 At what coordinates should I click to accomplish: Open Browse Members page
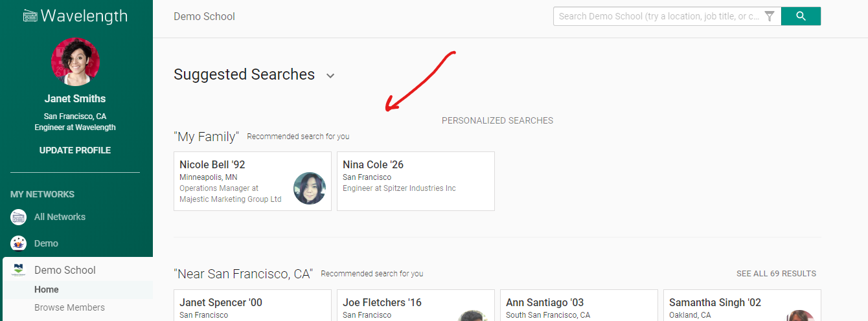pos(69,307)
